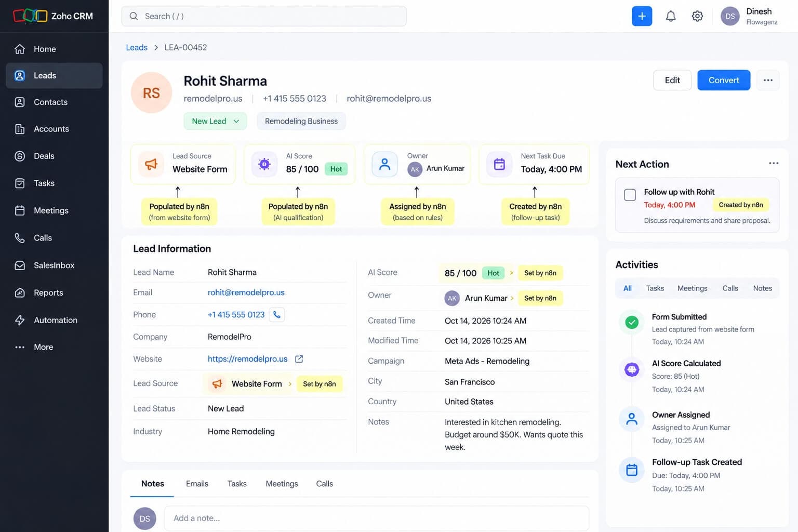The height and width of the screenshot is (532, 798).
Task: Open rohit@remodelpro.us email link
Action: click(x=246, y=292)
